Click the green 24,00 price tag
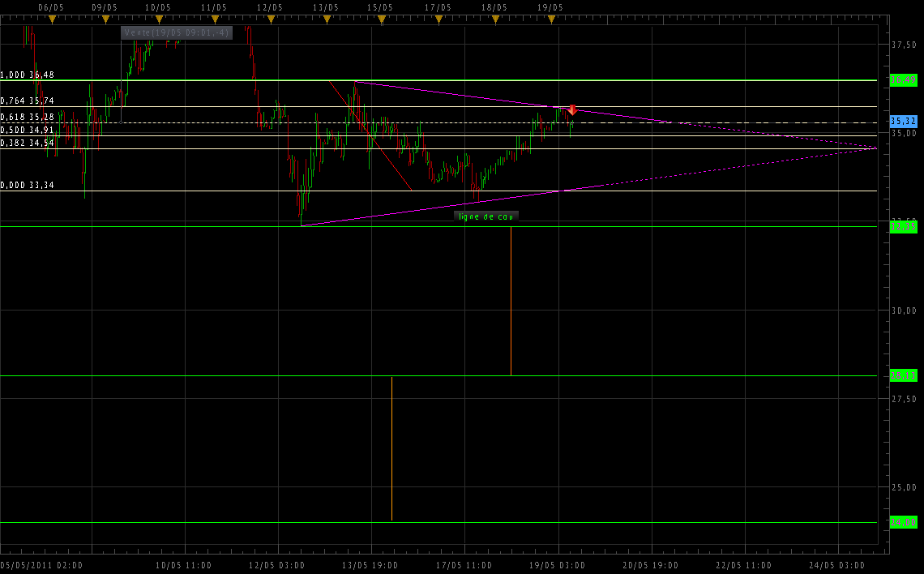The width and height of the screenshot is (924, 574). (903, 522)
